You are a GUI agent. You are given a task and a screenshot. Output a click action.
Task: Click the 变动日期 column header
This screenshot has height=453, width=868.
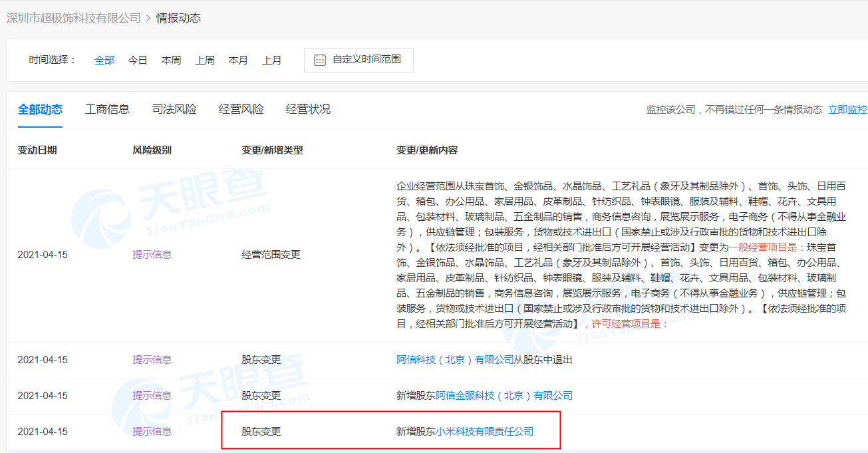37,150
